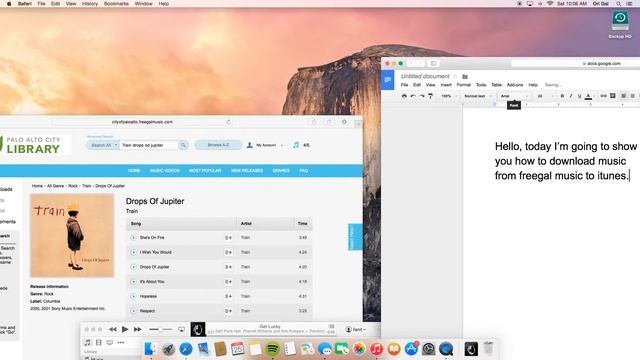Click the Browse A-Z button
Screen dimensions: 640x360
[x=218, y=145]
